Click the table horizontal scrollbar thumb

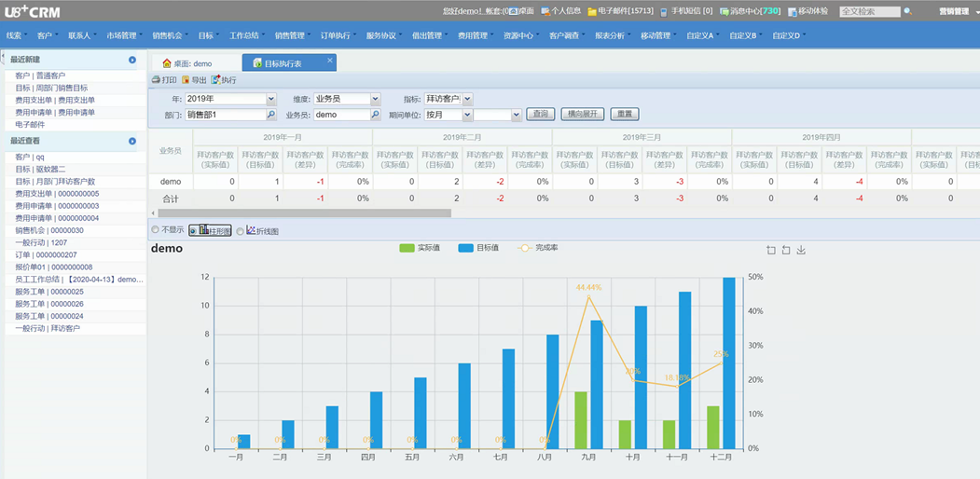[x=304, y=213]
